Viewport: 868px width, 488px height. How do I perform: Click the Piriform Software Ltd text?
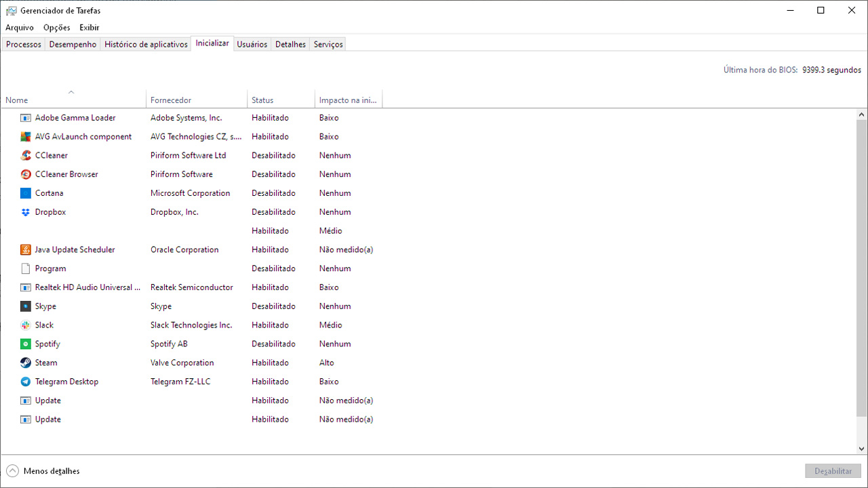pyautogui.click(x=188, y=155)
